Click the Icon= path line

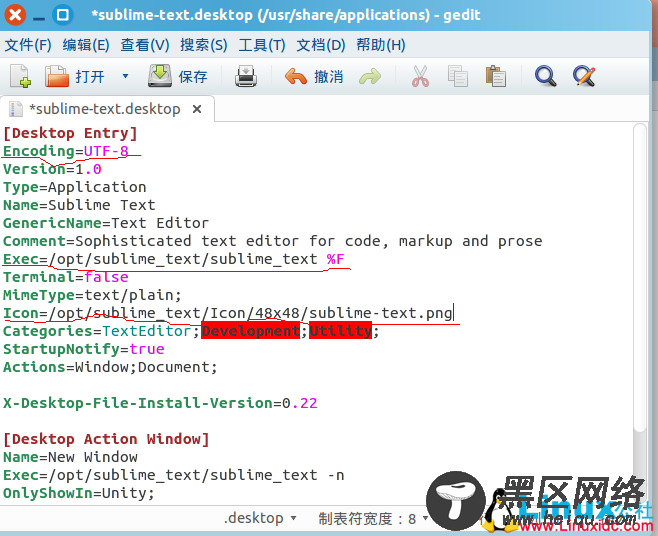pyautogui.click(x=228, y=313)
